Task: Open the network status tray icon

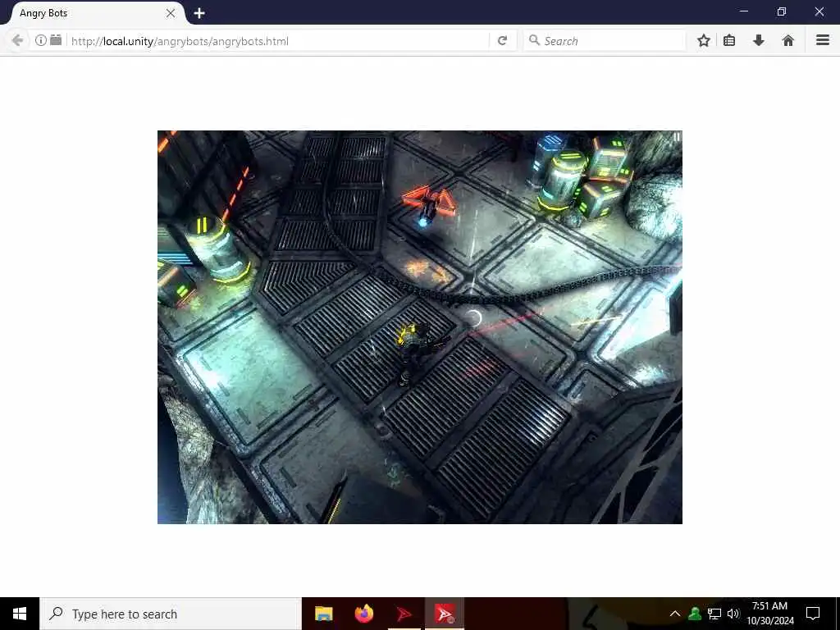Action: pyautogui.click(x=714, y=614)
